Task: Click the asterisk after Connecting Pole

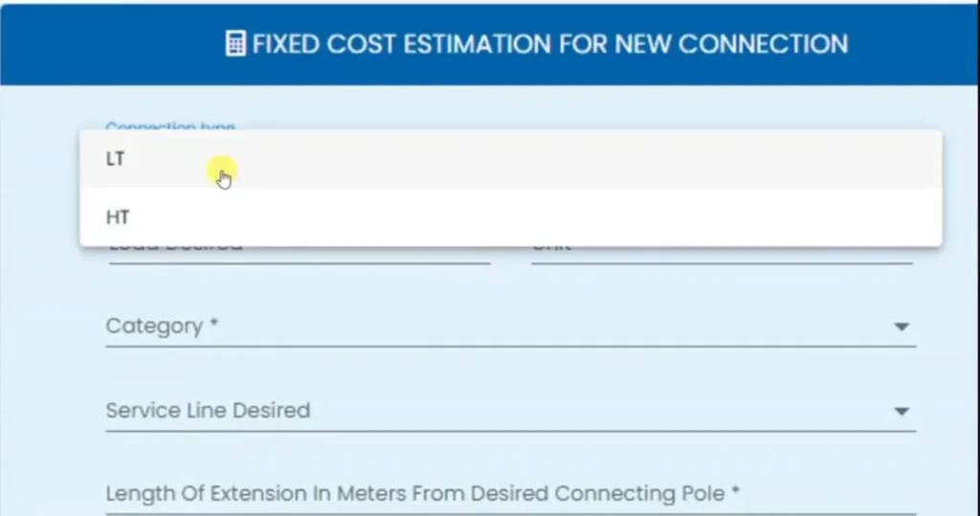Action: 735,493
